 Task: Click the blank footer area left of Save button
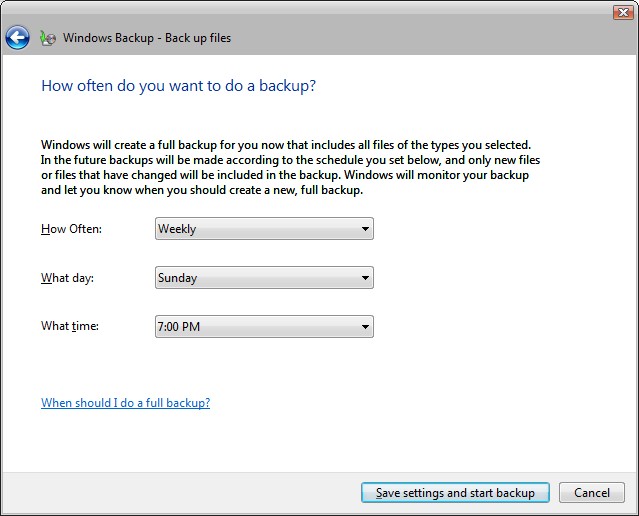click(x=180, y=493)
